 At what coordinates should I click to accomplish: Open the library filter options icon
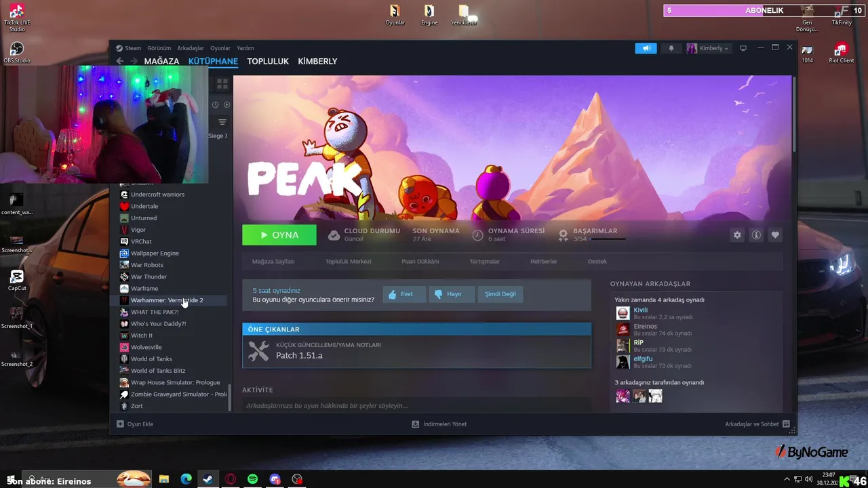222,122
